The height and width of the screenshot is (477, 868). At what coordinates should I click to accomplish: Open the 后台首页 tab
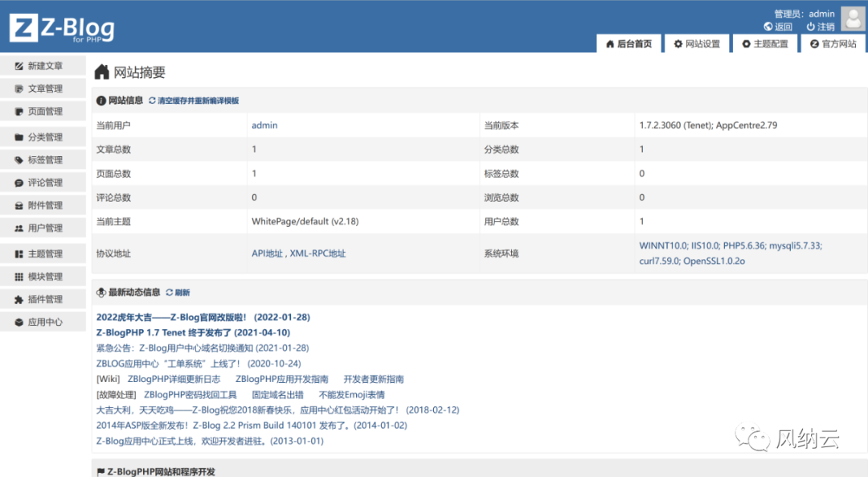[x=629, y=43]
